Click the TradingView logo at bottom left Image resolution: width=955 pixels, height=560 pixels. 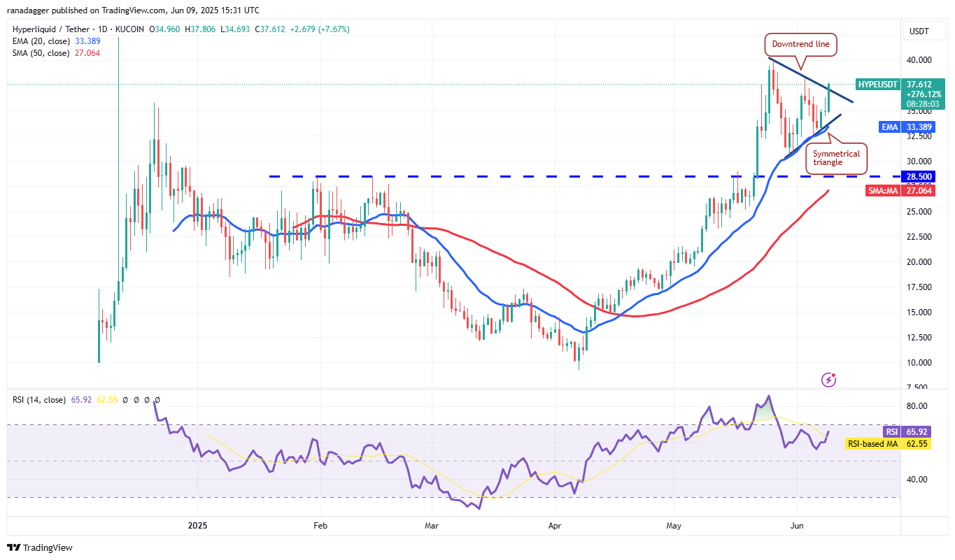click(x=40, y=547)
